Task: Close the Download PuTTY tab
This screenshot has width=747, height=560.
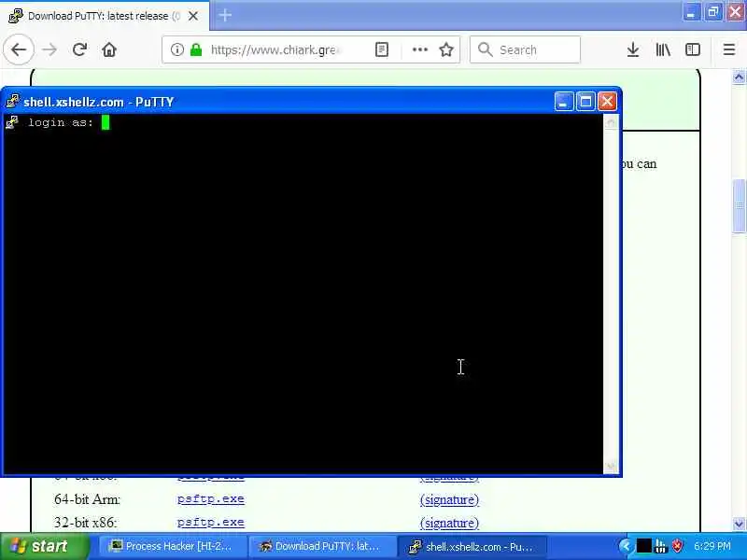Action: coord(193,16)
